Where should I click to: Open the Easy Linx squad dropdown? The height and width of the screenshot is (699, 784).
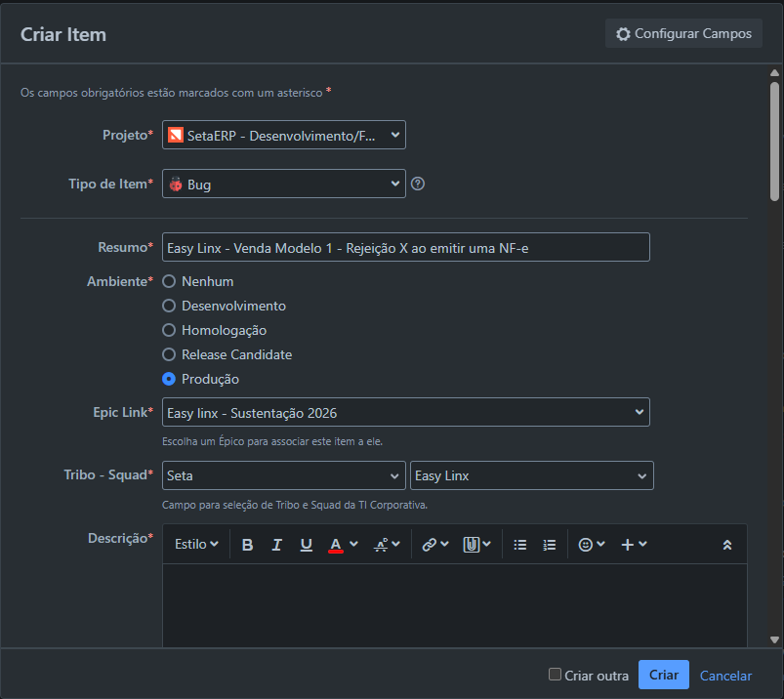(532, 475)
